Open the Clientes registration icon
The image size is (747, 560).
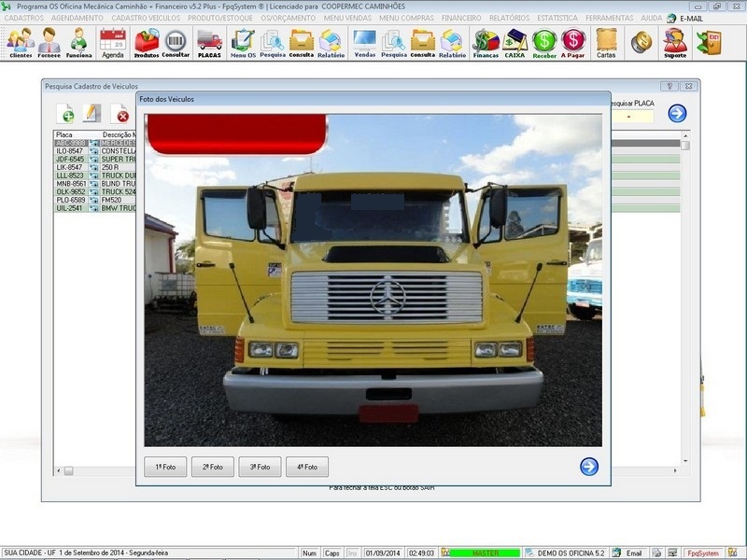21,43
